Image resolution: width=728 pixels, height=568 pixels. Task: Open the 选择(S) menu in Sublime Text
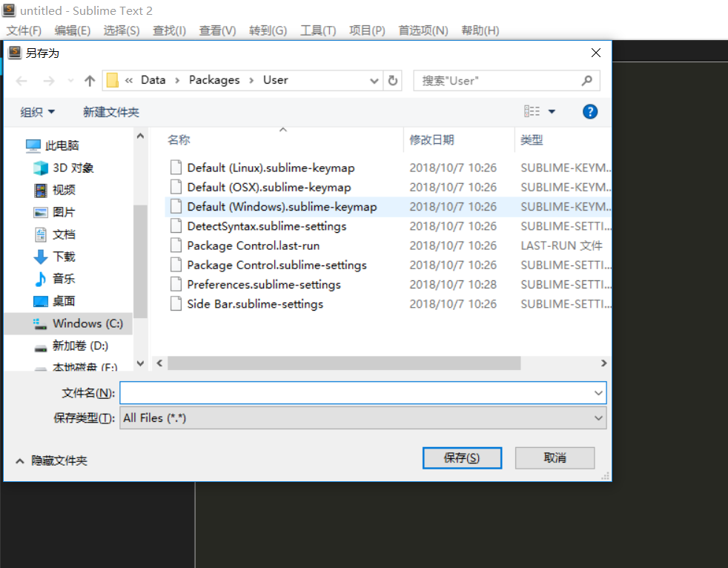(122, 30)
